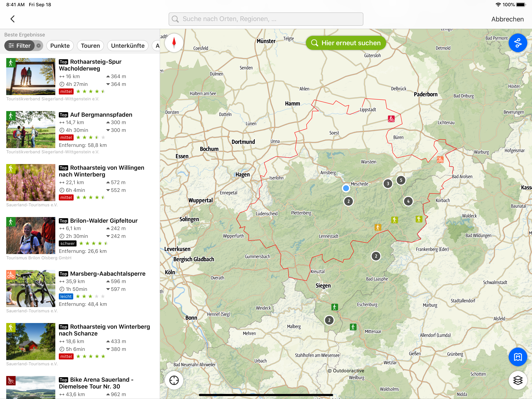Image resolution: width=532 pixels, height=399 pixels.
Task: Open the Marsberg-Aabachtalsperre tour thumbnail
Action: (x=31, y=288)
